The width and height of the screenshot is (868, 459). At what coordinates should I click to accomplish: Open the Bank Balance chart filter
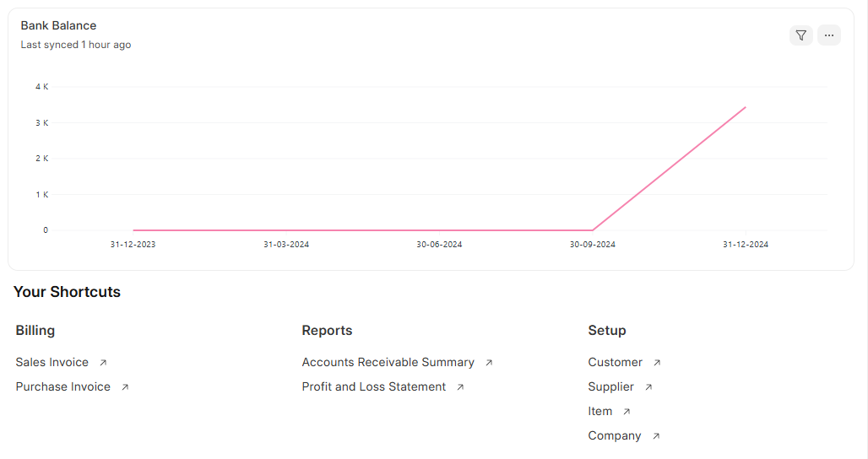(800, 35)
